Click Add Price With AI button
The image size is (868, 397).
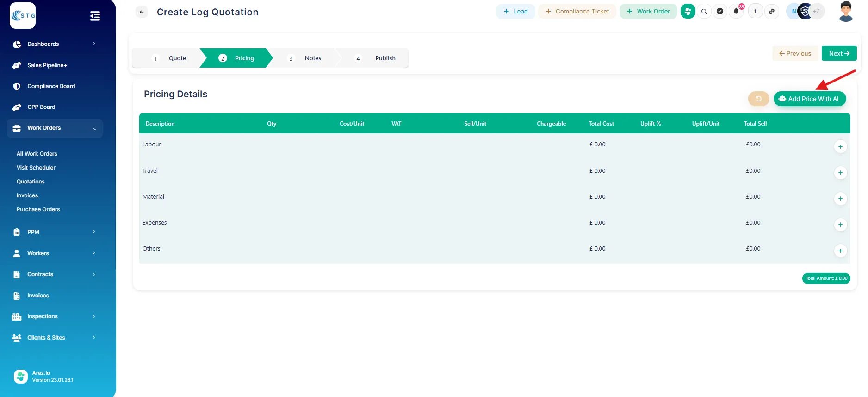(x=809, y=99)
